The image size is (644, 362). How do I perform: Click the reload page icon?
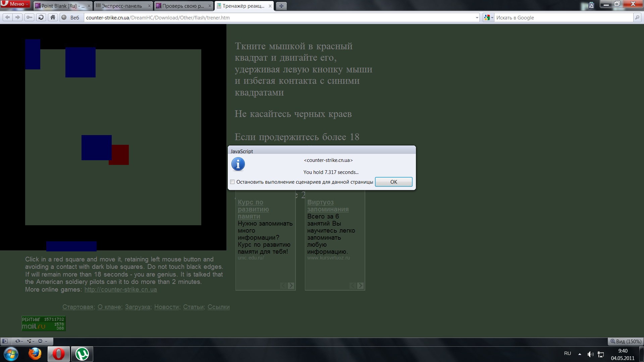[41, 17]
